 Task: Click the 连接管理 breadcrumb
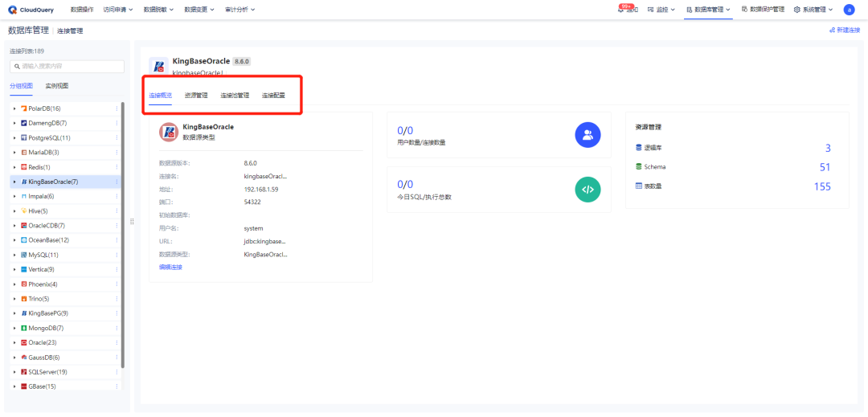(x=70, y=31)
